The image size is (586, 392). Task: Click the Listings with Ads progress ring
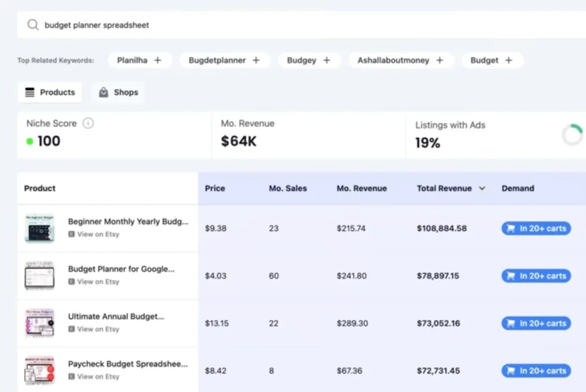pos(572,135)
